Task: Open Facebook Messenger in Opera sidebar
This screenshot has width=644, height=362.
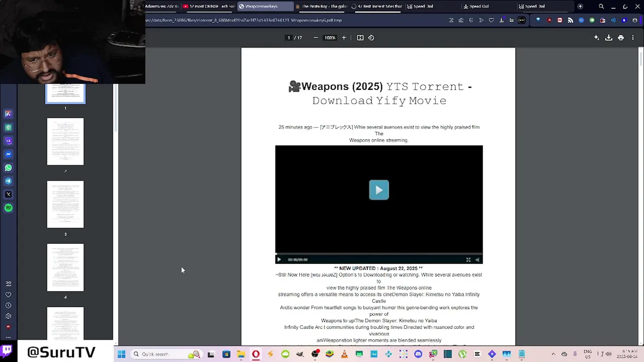Action: [8, 154]
